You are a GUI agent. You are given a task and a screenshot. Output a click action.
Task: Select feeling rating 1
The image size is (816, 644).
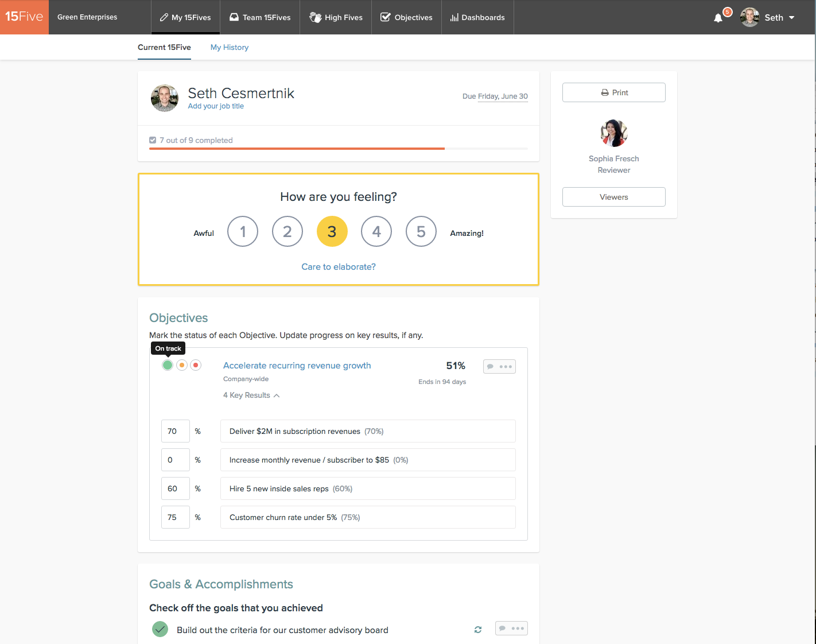(243, 231)
